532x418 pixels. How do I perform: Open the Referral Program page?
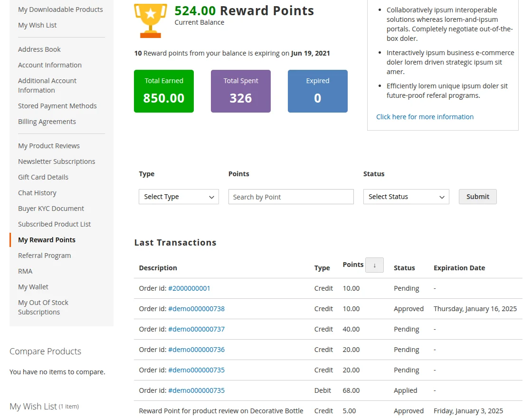click(44, 255)
